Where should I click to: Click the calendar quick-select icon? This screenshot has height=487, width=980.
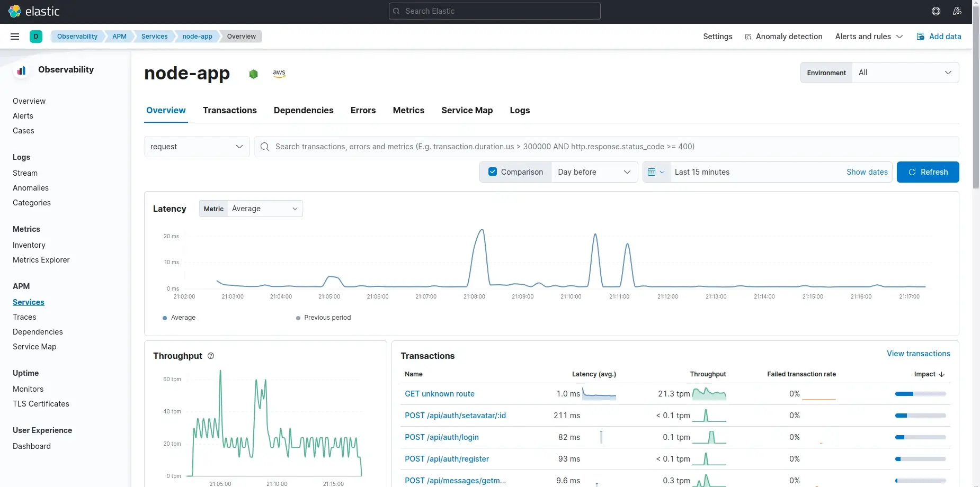tap(656, 172)
